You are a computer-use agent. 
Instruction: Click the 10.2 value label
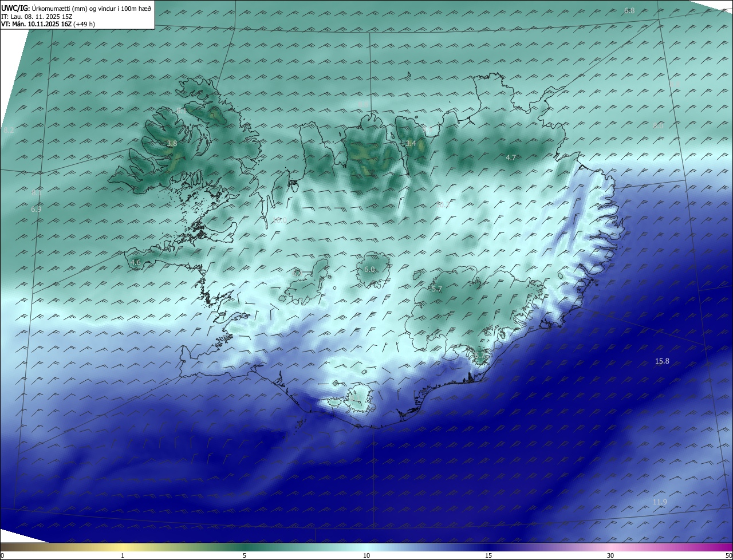click(443, 204)
